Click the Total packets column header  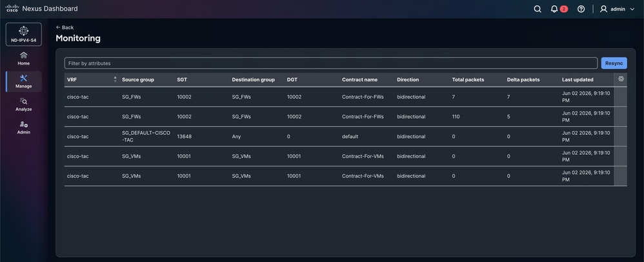(468, 79)
